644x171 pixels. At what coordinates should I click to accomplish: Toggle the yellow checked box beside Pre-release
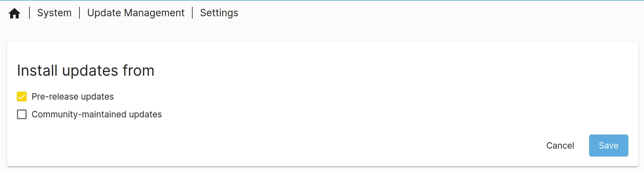(x=22, y=97)
